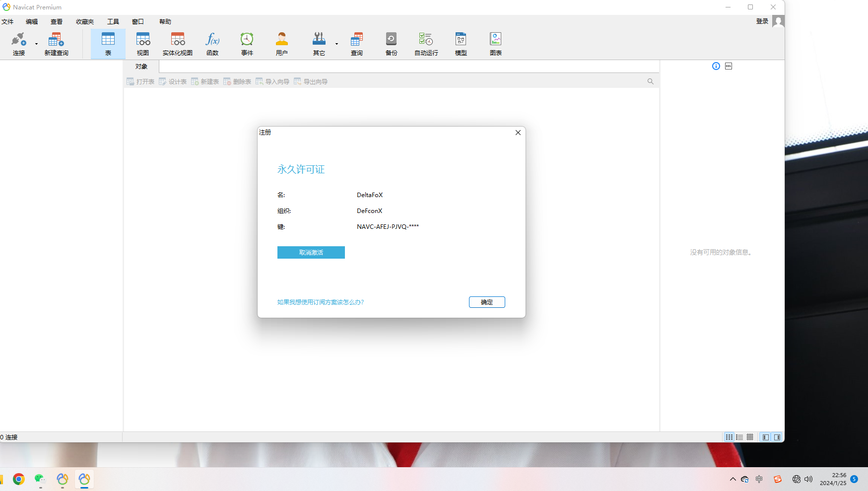Toggle the right information pane
Viewport: 868px width, 491px height.
click(x=777, y=437)
